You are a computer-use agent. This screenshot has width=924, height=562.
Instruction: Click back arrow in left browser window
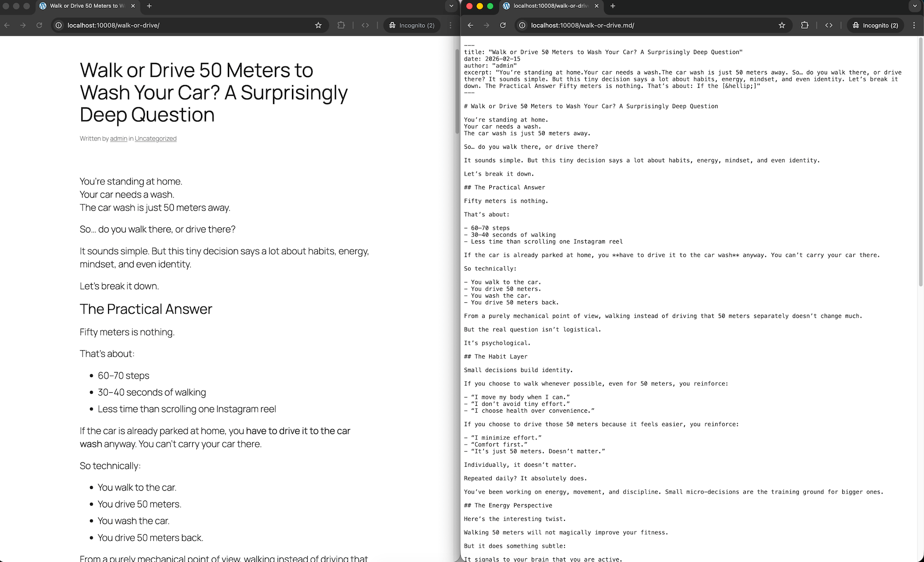coord(7,25)
